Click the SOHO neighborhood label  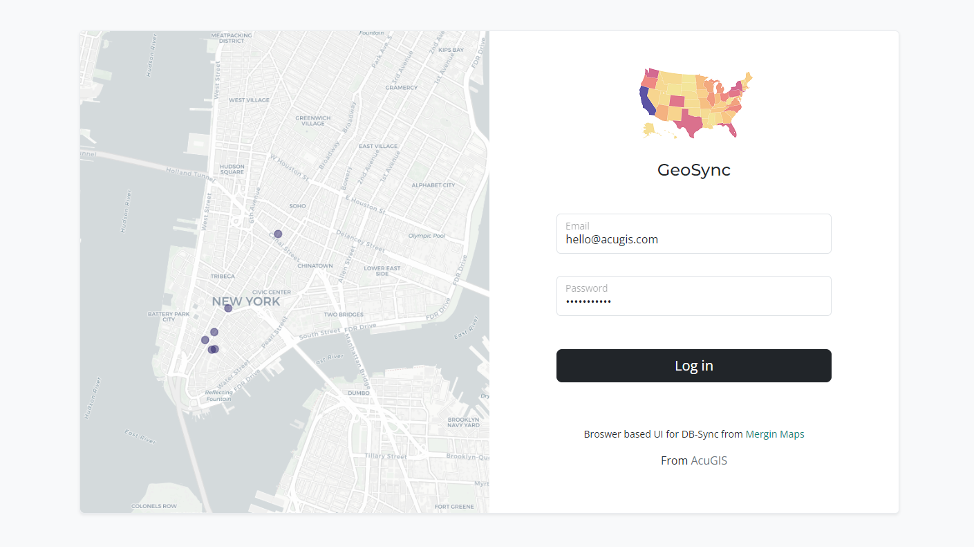297,206
